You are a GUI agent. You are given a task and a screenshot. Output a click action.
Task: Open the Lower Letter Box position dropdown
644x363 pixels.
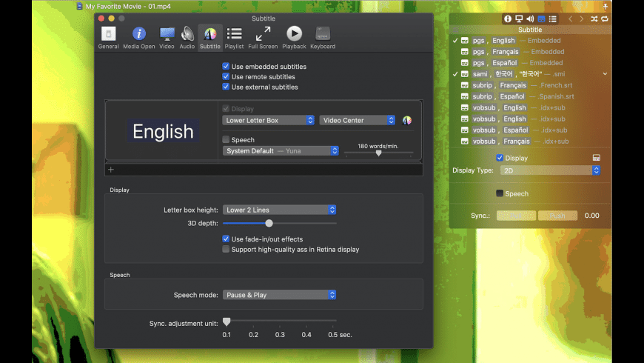(x=269, y=120)
